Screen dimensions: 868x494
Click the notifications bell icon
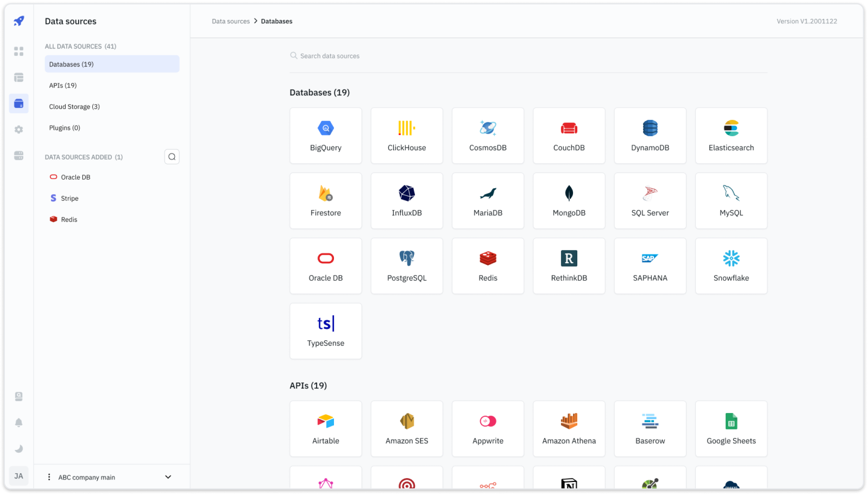pos(19,423)
